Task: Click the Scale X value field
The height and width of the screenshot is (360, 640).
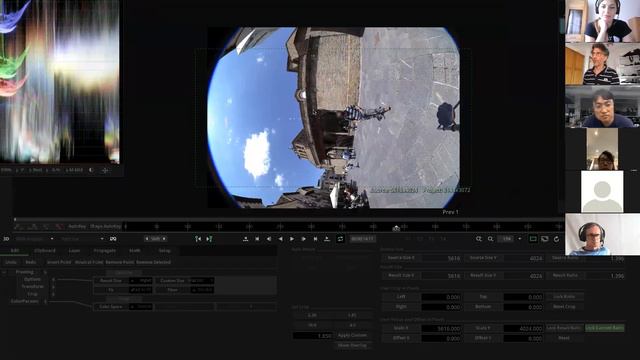Action: coord(441,328)
